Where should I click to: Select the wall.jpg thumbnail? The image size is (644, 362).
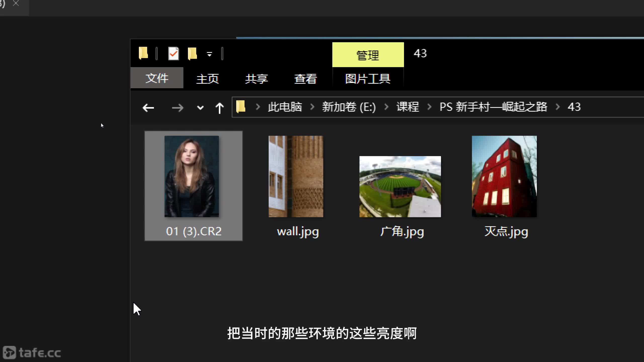click(x=296, y=176)
